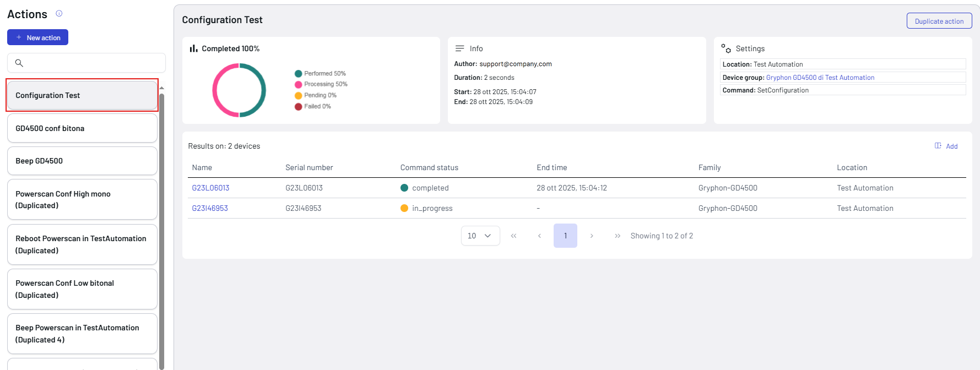Viewport: 980px width, 370px height.
Task: Go to the next results page arrow
Action: tap(592, 236)
